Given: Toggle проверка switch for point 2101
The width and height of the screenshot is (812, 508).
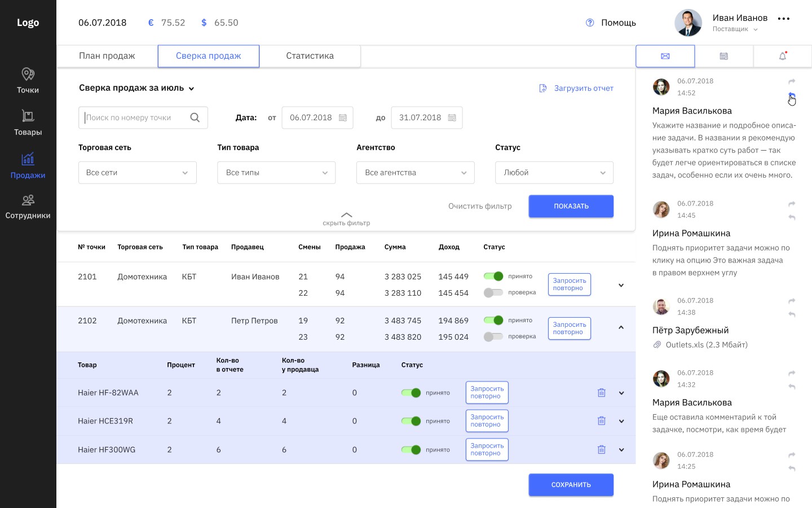Looking at the screenshot, I should coord(493,292).
